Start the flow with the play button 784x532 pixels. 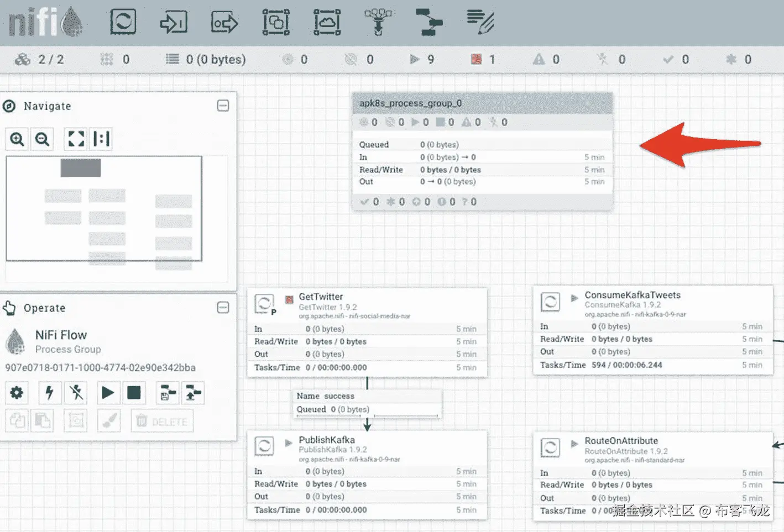[x=108, y=393]
